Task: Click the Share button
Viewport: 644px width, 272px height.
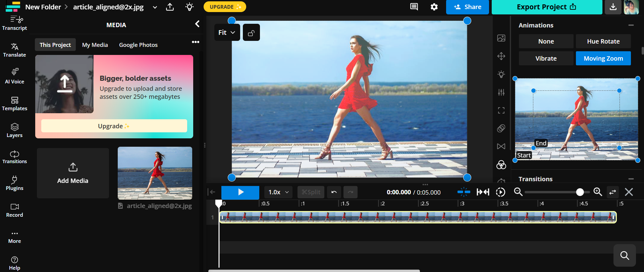Action: coord(467,7)
